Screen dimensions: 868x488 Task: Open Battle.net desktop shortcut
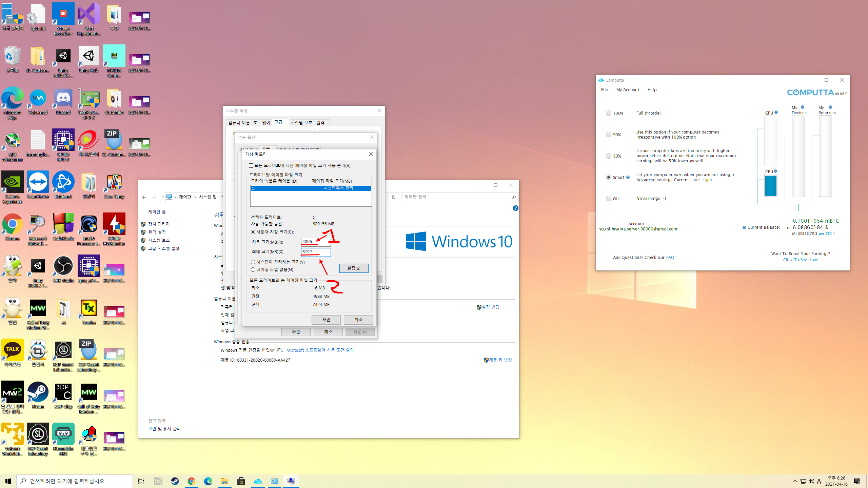pos(63,185)
